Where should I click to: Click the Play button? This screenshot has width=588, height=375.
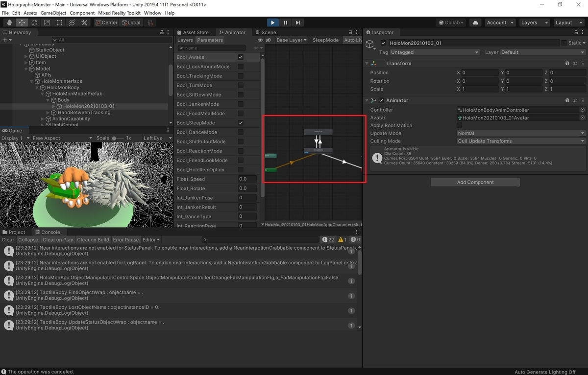point(273,23)
